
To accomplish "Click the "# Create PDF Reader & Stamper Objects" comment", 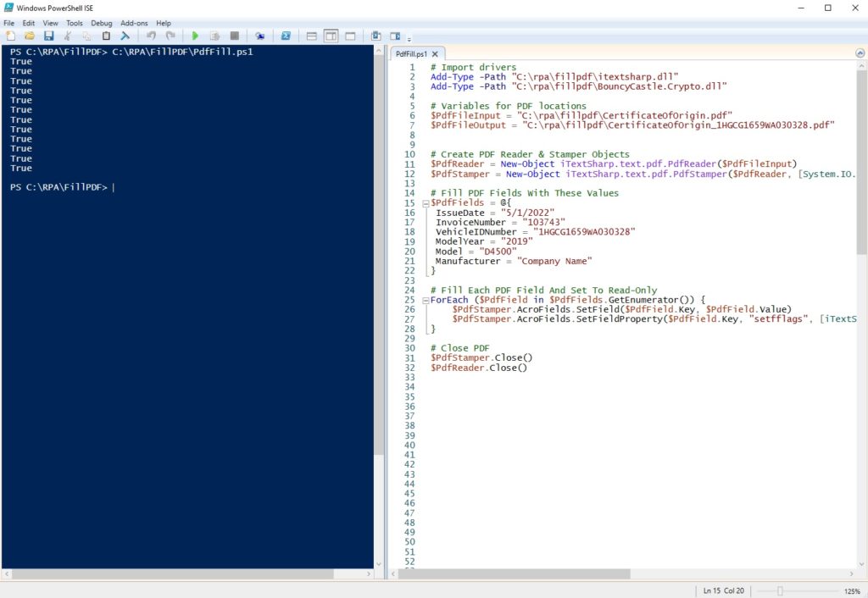I will pyautogui.click(x=530, y=154).
